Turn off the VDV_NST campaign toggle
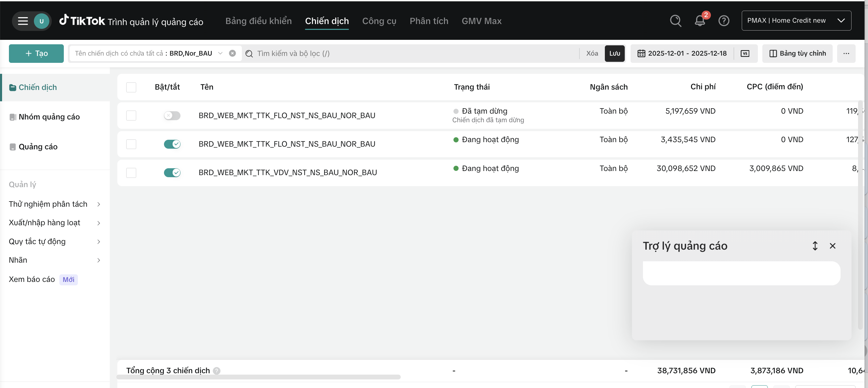Screen dimensions: 868x388 pyautogui.click(x=172, y=173)
